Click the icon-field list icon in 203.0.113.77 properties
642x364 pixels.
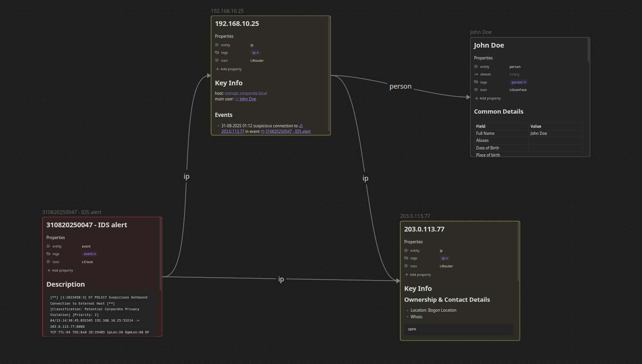[406, 266]
